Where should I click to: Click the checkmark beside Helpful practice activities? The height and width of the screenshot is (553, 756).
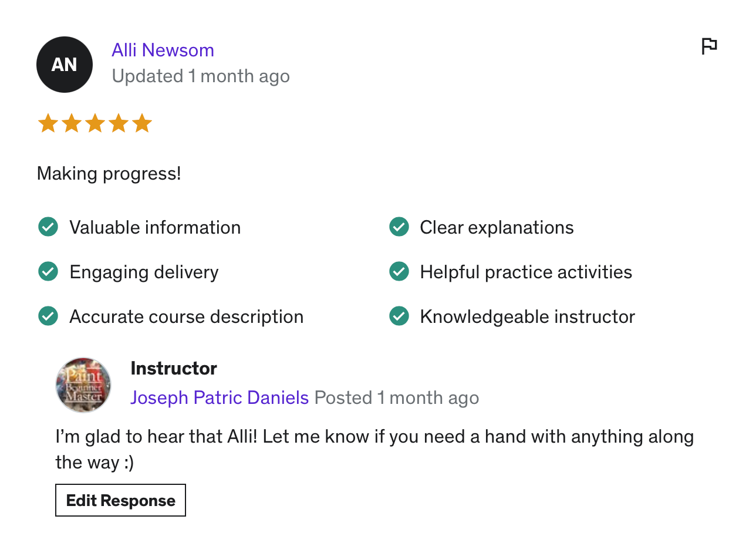coord(399,271)
